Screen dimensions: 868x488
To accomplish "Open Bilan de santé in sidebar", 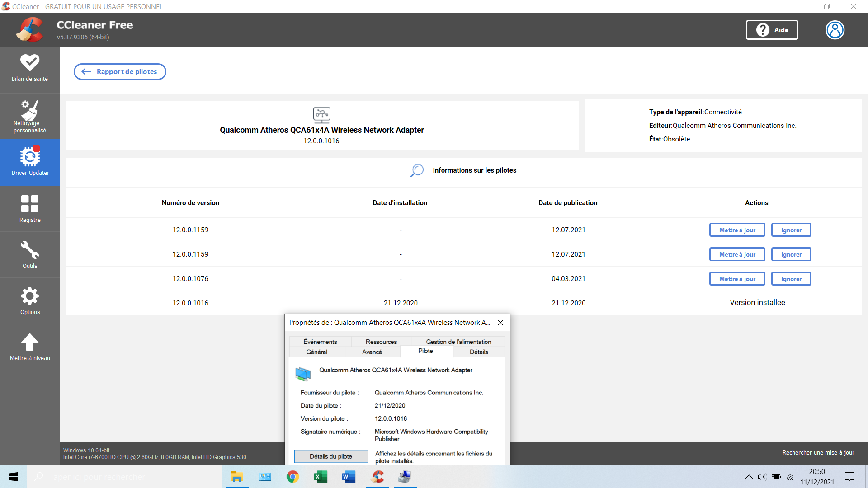I will click(x=30, y=69).
